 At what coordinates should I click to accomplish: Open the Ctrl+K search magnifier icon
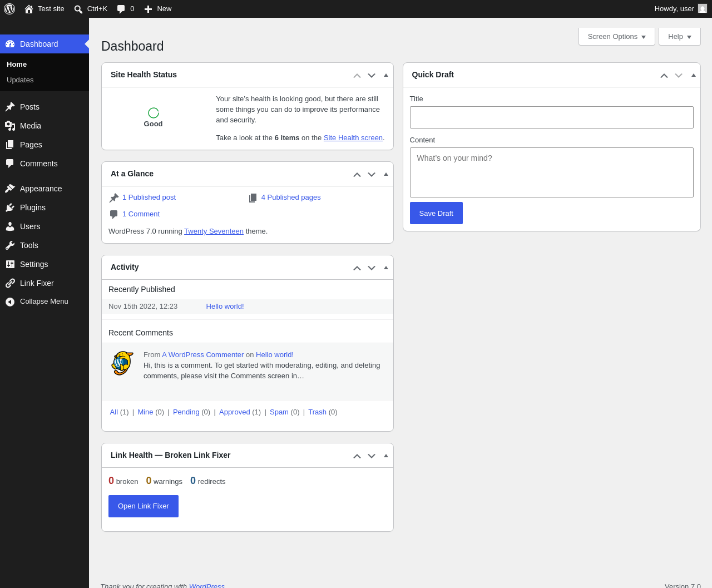[78, 9]
